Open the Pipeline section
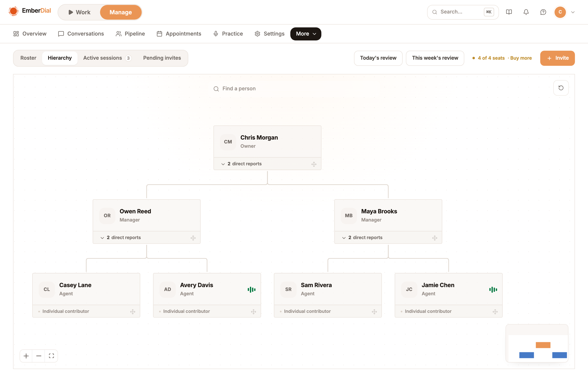 coord(130,34)
